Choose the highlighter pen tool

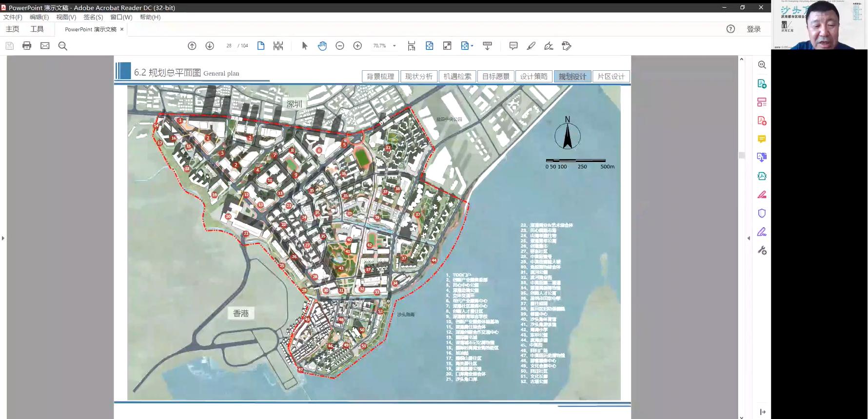pyautogui.click(x=531, y=46)
